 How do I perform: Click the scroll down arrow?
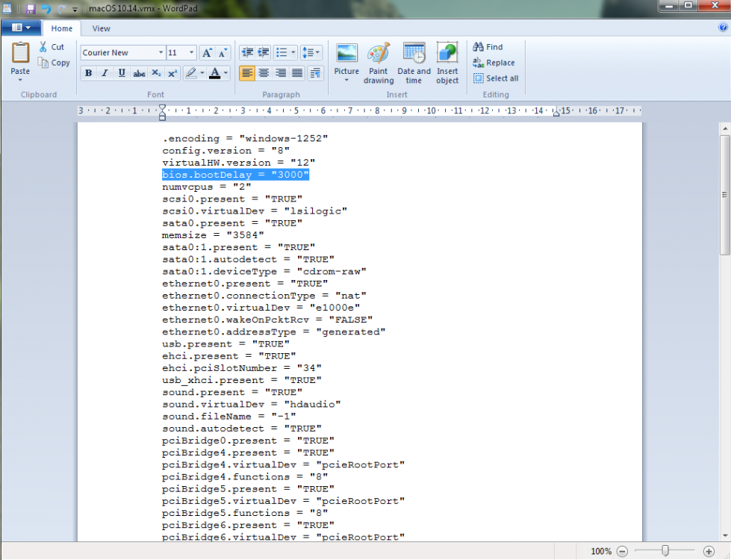click(724, 535)
